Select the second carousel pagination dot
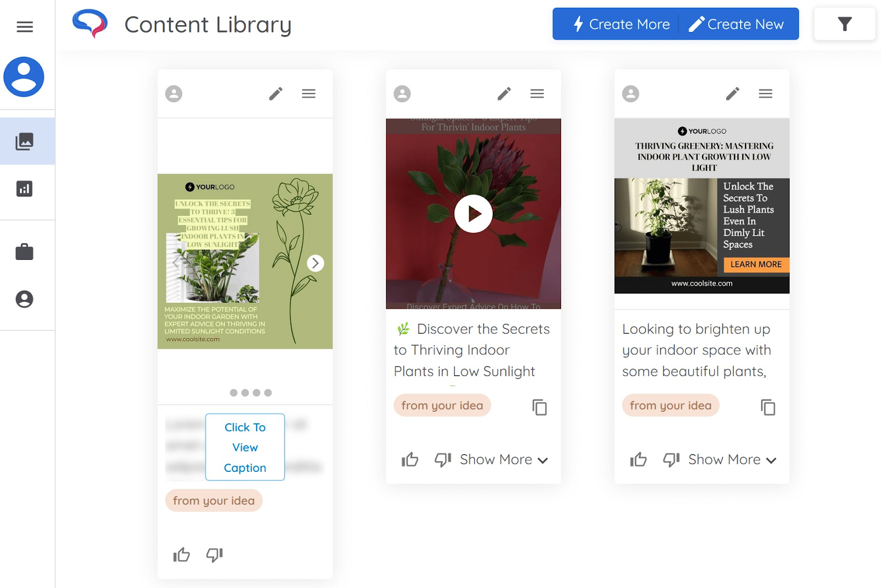 (245, 393)
